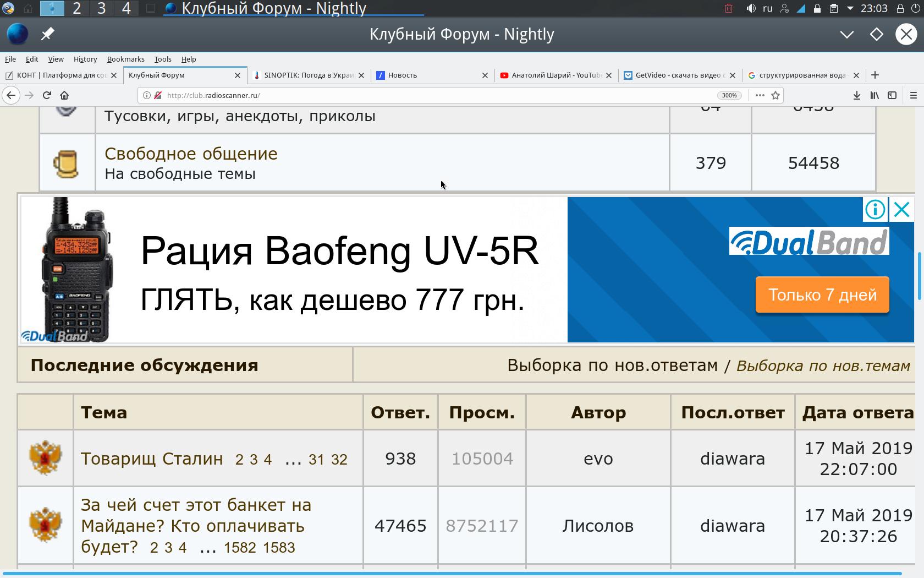Switch to the SINOPTIK weather tab

coord(308,75)
